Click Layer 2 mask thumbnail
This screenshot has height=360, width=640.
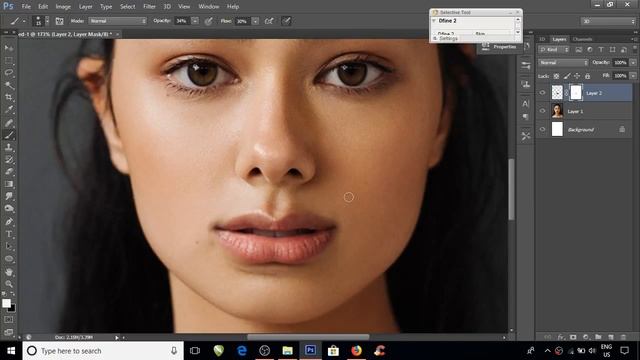(x=576, y=93)
